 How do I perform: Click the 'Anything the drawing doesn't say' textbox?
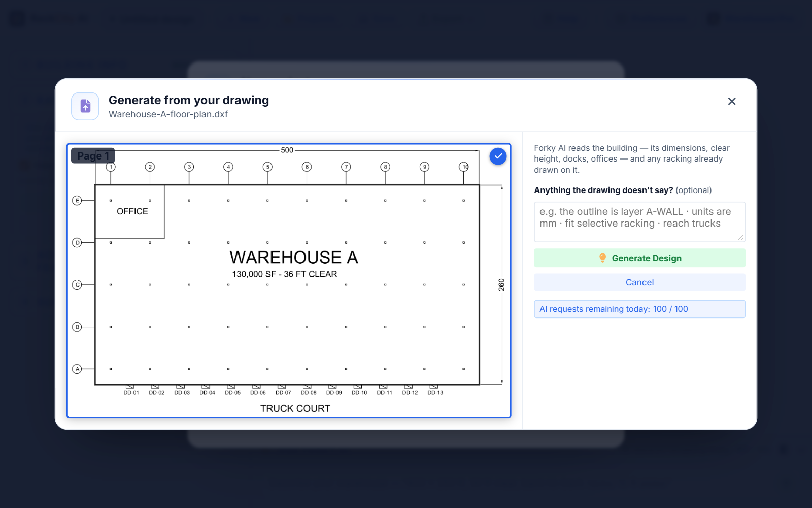(x=639, y=222)
